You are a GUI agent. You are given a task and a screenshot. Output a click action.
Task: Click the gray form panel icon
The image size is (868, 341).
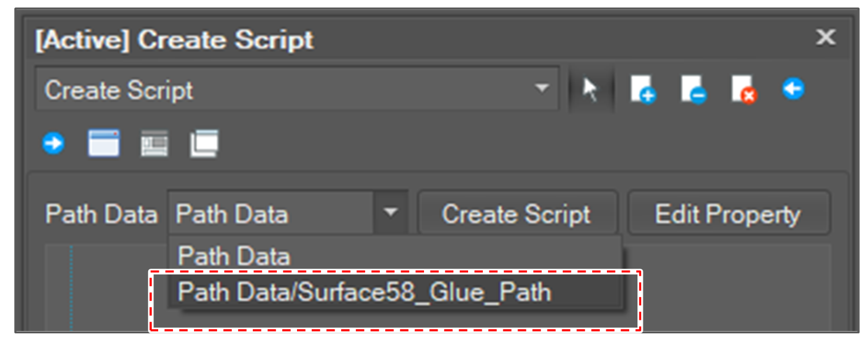[x=154, y=144]
